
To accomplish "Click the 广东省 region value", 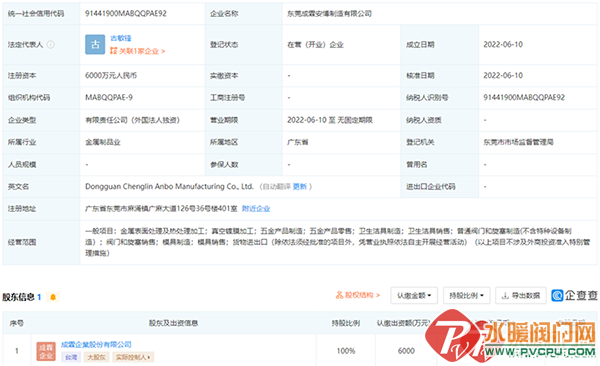I will [x=298, y=142].
